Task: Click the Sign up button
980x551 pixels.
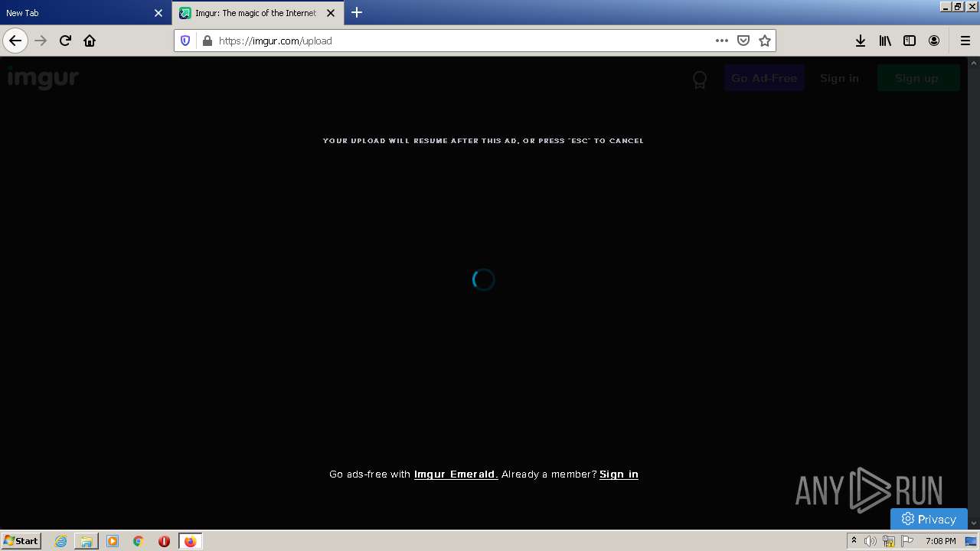Action: [917, 78]
